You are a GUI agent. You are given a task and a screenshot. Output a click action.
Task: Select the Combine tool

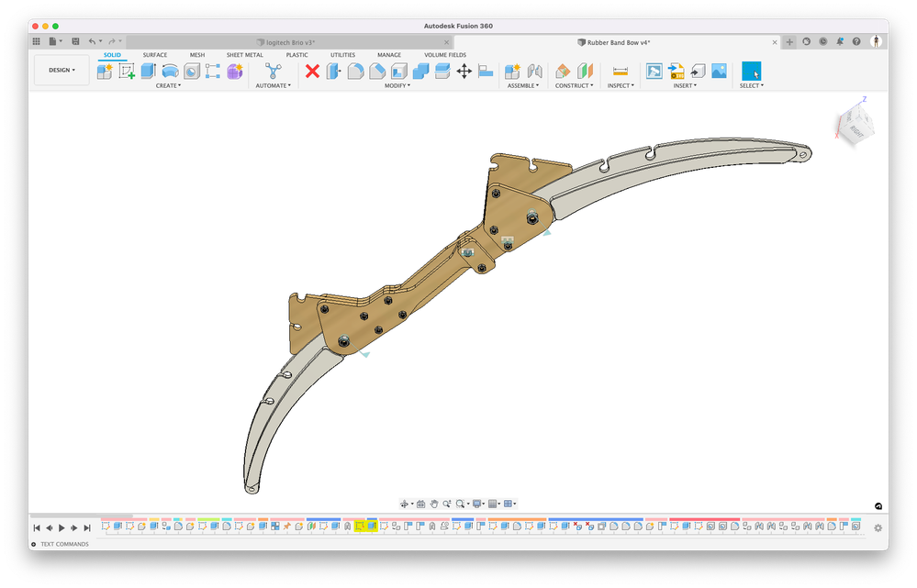click(420, 72)
